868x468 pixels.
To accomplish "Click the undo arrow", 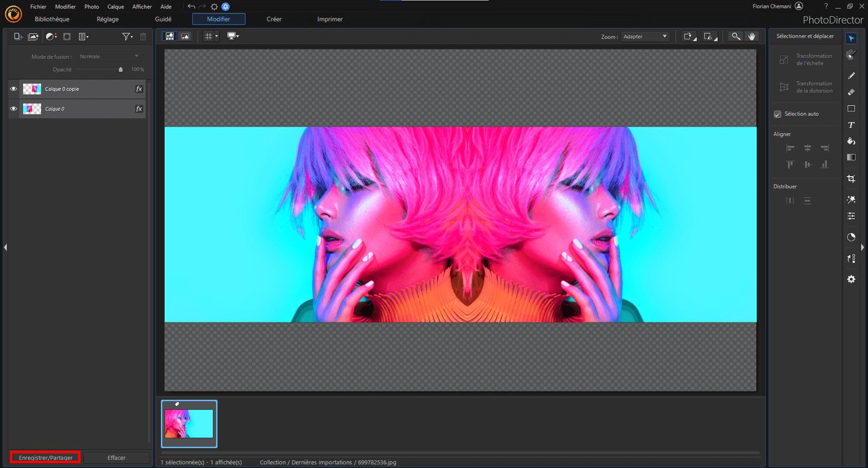I will [191, 6].
